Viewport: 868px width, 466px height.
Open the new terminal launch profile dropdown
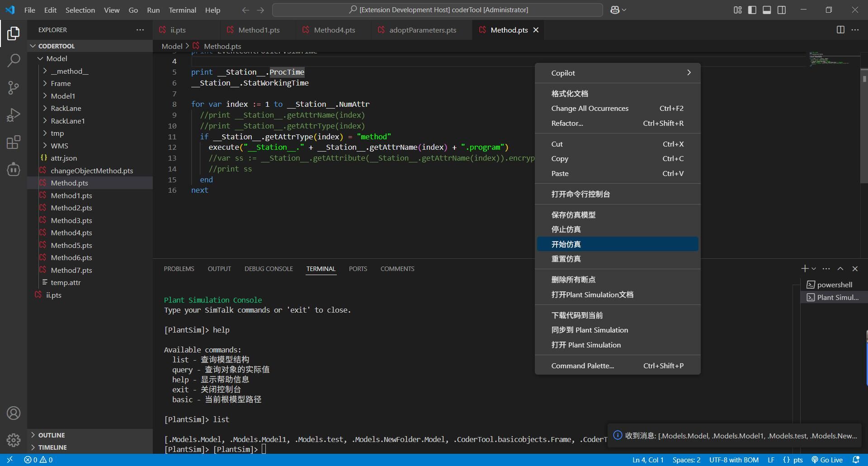(x=814, y=269)
